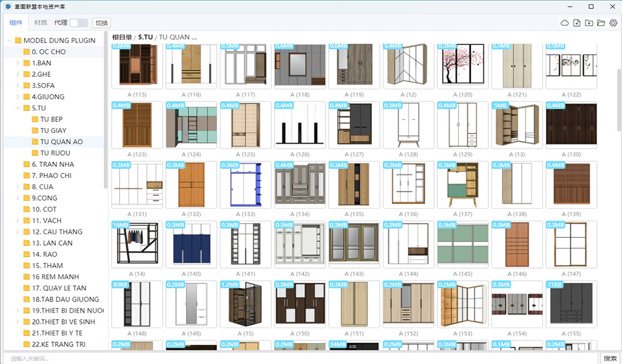Viewport: 622px width, 364px height.
Task: Select the 组件 tab
Action: (x=16, y=23)
